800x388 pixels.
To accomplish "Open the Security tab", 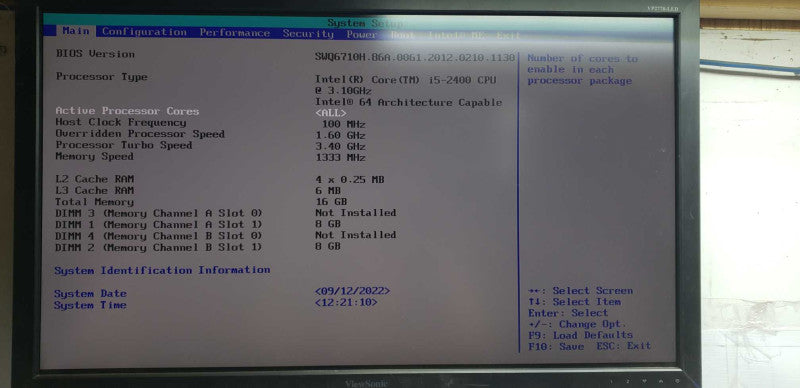I will click(308, 34).
